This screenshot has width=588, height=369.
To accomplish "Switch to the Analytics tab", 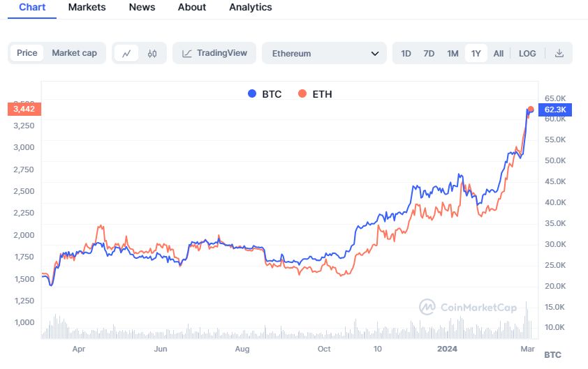I will coord(251,7).
